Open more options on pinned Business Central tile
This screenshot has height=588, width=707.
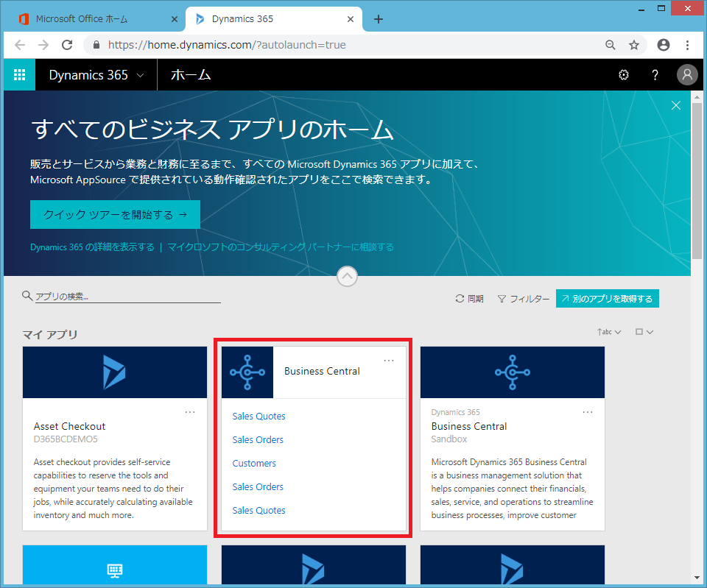pos(389,361)
